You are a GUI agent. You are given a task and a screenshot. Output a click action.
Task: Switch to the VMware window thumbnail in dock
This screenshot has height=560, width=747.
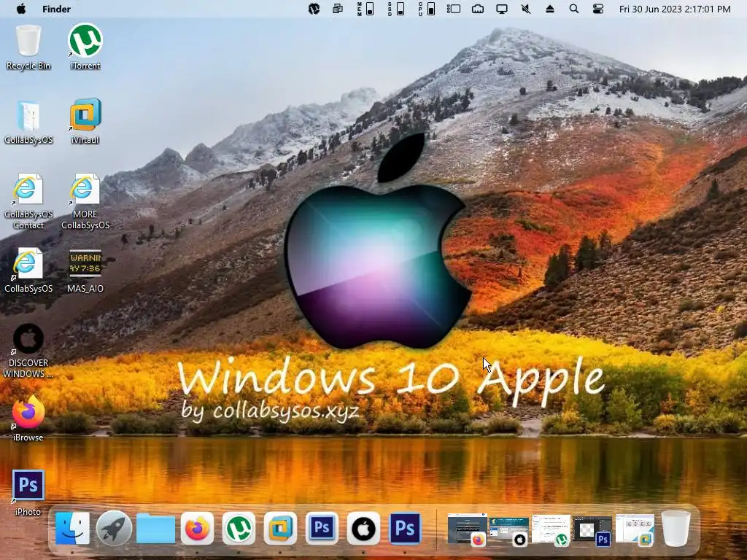click(635, 529)
